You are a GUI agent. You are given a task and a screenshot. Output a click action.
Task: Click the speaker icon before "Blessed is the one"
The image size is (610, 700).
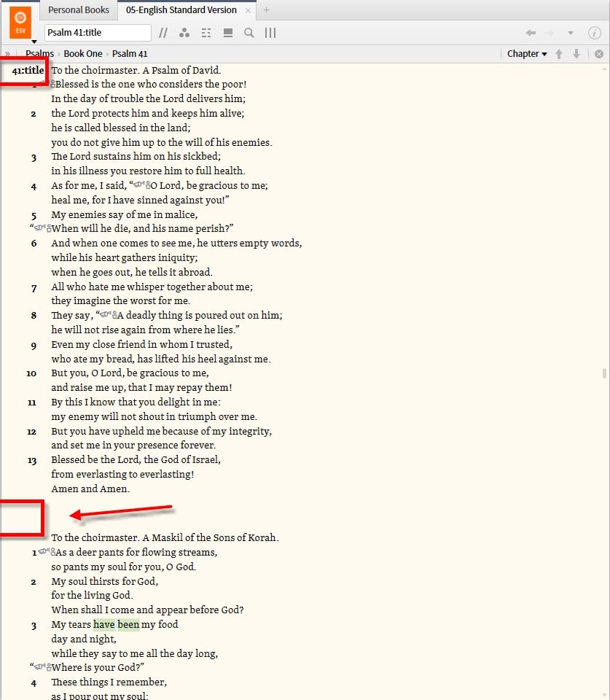point(47,84)
